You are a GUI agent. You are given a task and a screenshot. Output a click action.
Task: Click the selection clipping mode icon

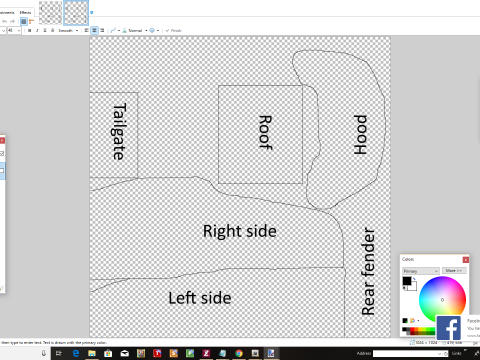click(152, 30)
